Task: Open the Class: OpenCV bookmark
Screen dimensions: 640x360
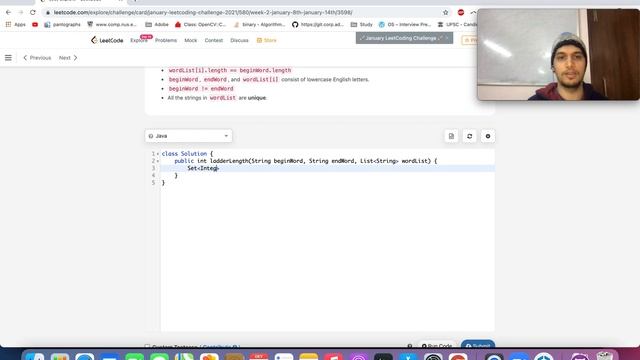Action: tap(200, 24)
